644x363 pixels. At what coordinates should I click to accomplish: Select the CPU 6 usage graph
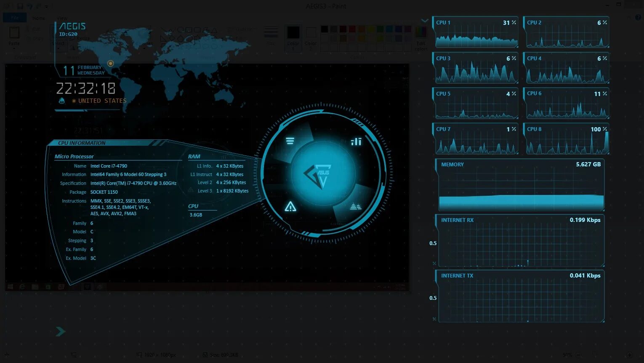coord(567,104)
